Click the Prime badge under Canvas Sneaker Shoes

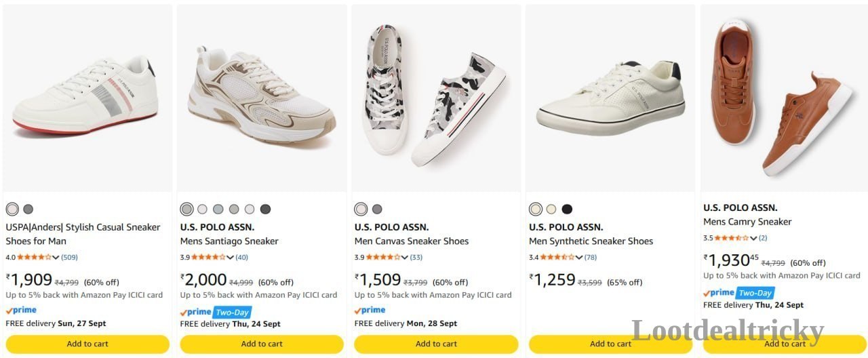pos(370,310)
